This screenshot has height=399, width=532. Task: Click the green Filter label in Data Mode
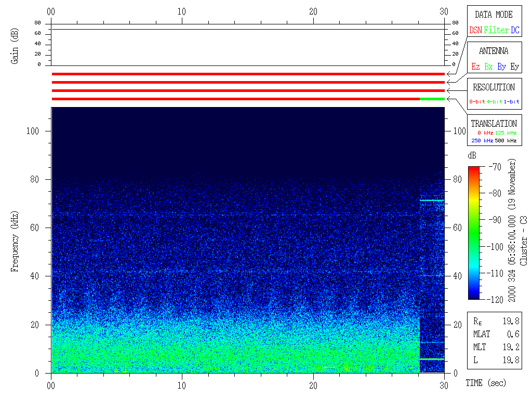coord(496,31)
